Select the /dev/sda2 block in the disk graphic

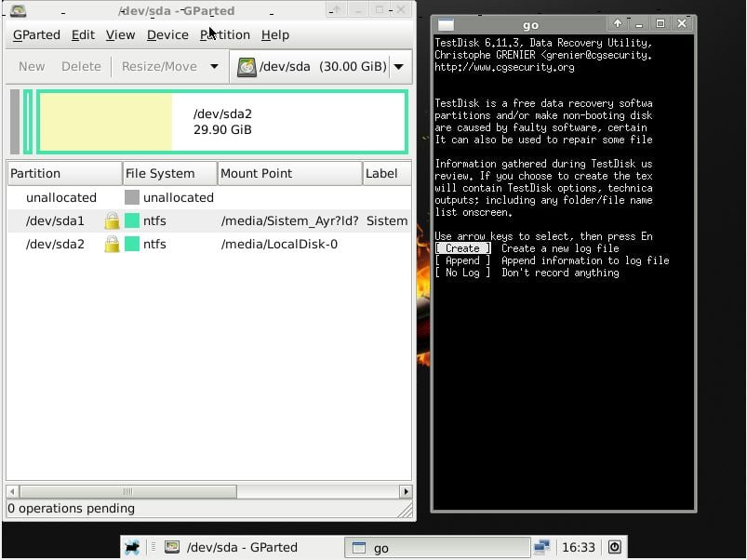coord(222,122)
